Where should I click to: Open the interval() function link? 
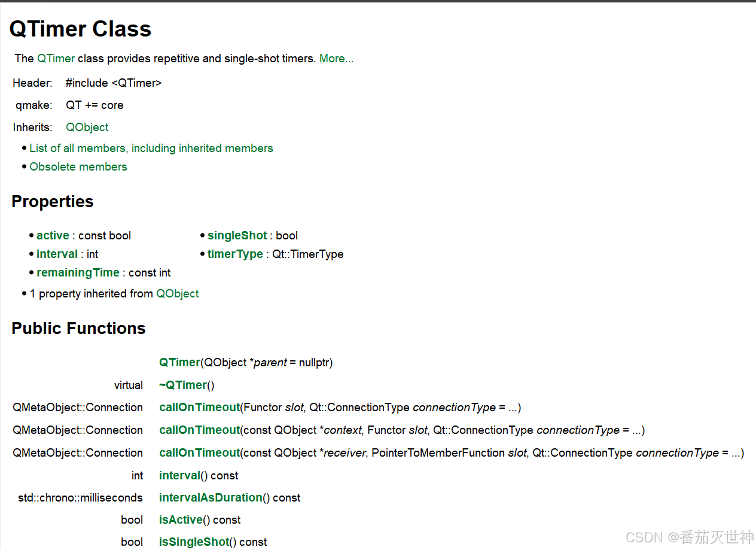tap(179, 476)
